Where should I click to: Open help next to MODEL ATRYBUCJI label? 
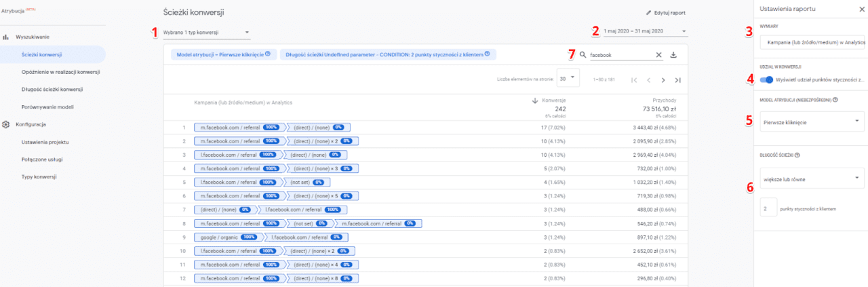(835, 100)
